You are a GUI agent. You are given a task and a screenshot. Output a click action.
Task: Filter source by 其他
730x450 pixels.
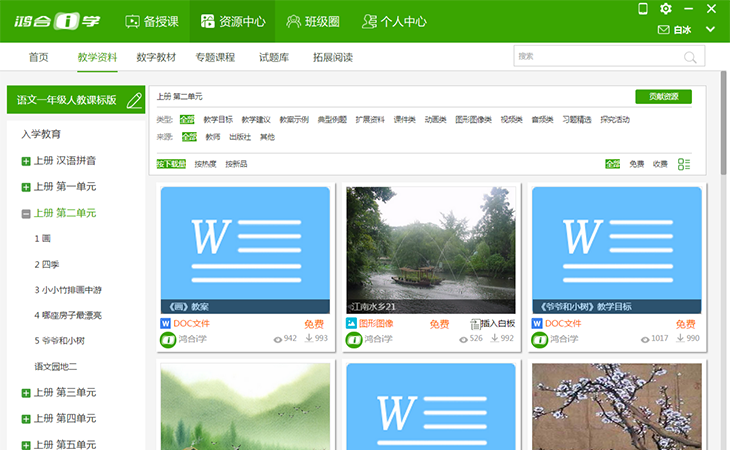(x=267, y=137)
